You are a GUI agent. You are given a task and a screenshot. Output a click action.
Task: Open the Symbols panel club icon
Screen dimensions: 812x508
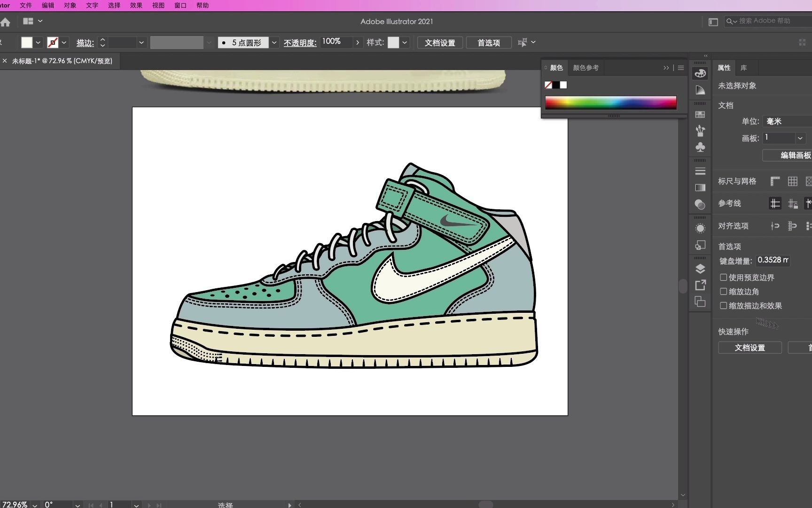[x=700, y=147]
